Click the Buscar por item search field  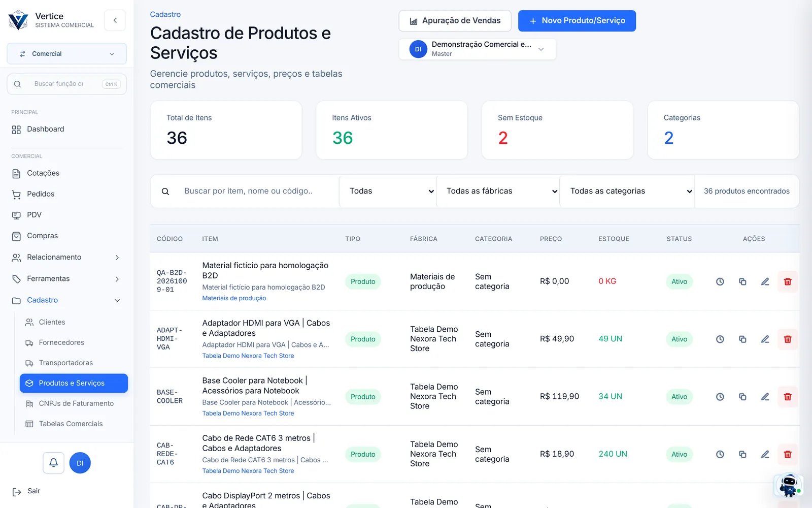245,191
